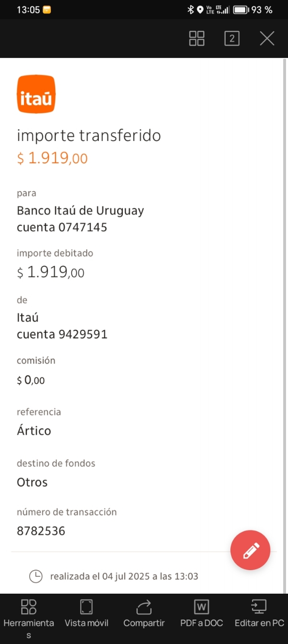Tap the red pencil edit button
Viewport: 288px width, 644px height.
pyautogui.click(x=250, y=550)
